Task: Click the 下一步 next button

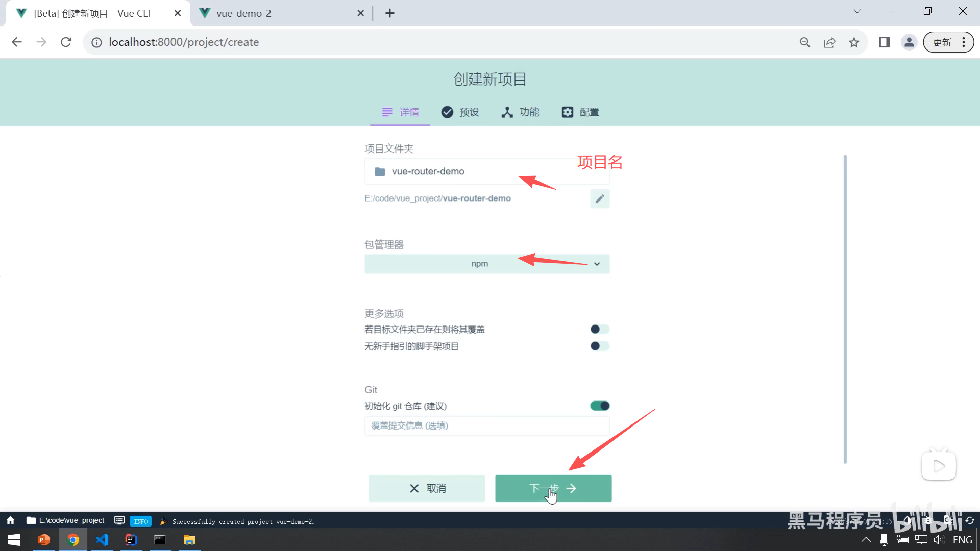Action: pyautogui.click(x=553, y=488)
